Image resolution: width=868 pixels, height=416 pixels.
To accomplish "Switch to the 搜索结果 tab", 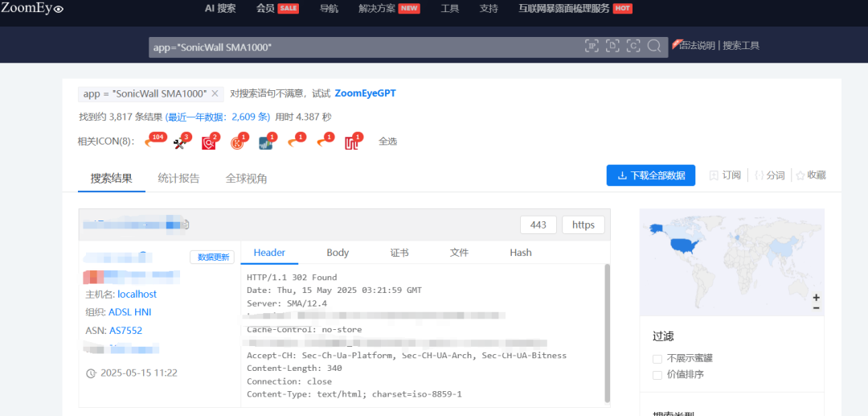I will [x=111, y=179].
